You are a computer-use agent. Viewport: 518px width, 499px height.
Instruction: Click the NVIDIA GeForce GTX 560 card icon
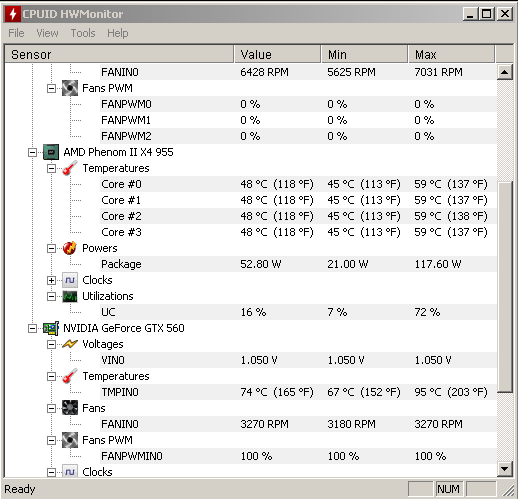(x=51, y=328)
